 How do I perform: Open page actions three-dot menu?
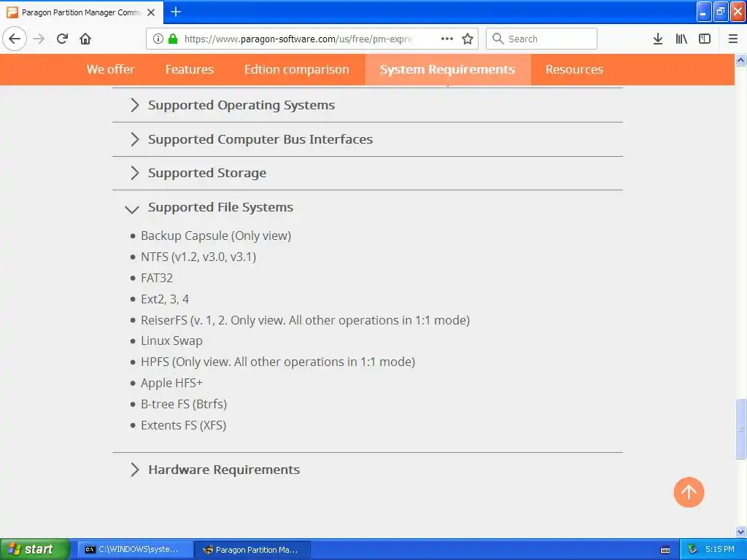coord(447,39)
